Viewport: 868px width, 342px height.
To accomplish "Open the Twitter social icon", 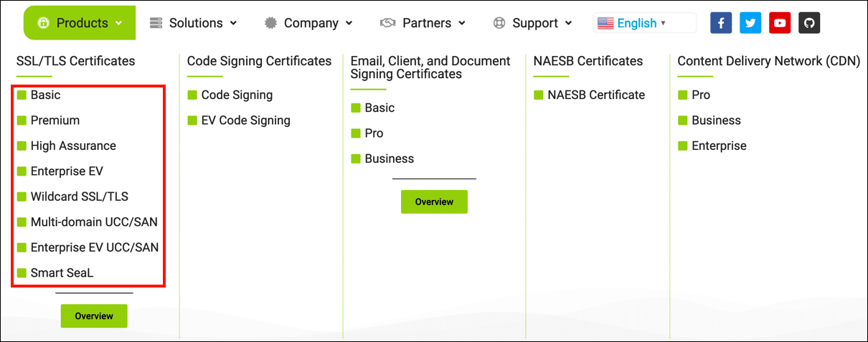I will click(x=750, y=23).
